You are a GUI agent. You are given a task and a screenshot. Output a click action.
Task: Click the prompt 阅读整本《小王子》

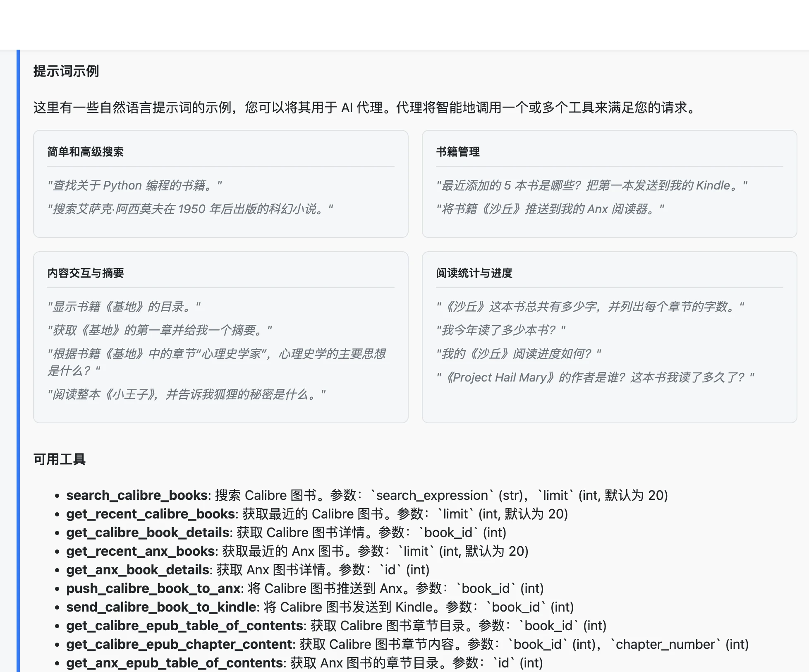point(187,394)
